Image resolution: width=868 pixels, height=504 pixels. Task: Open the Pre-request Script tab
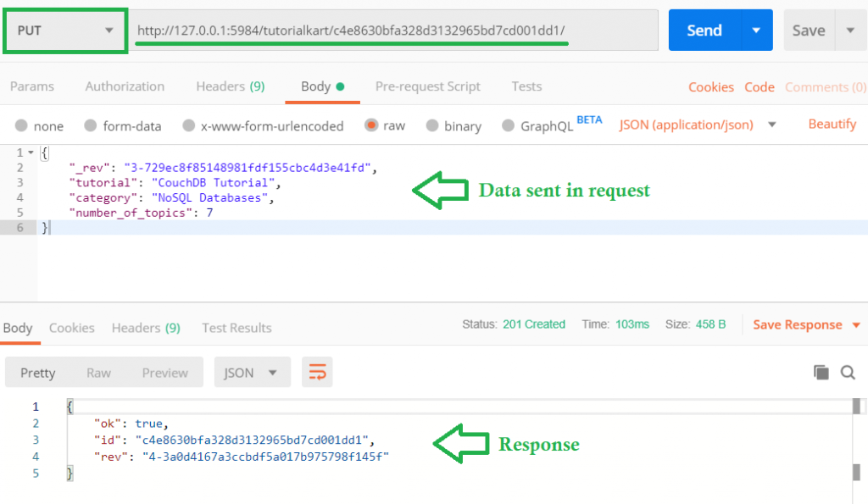tap(427, 86)
